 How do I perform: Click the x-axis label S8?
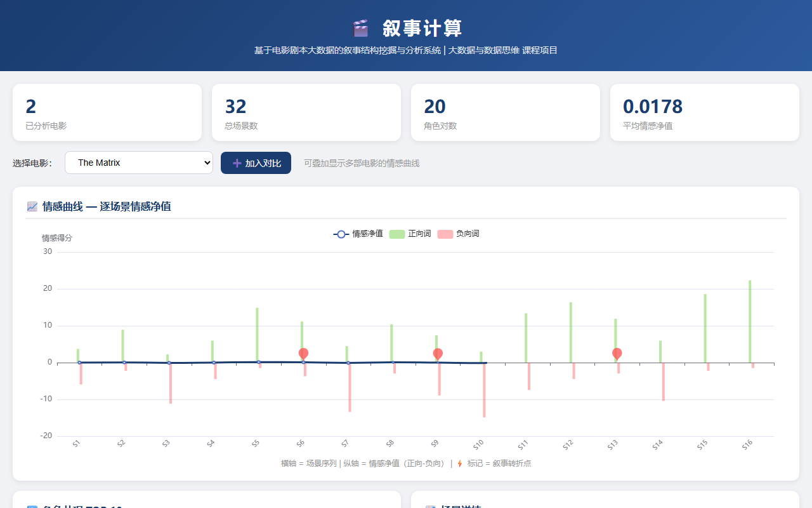pos(390,444)
